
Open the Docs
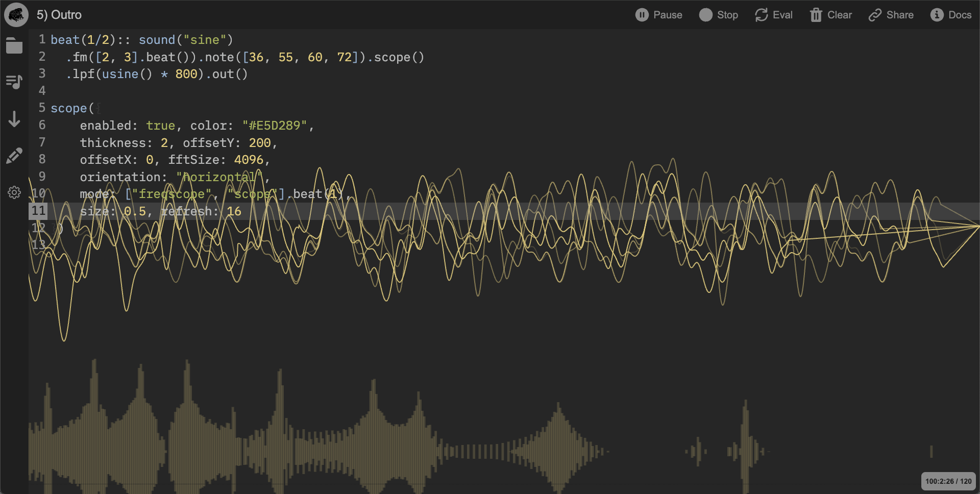click(951, 15)
